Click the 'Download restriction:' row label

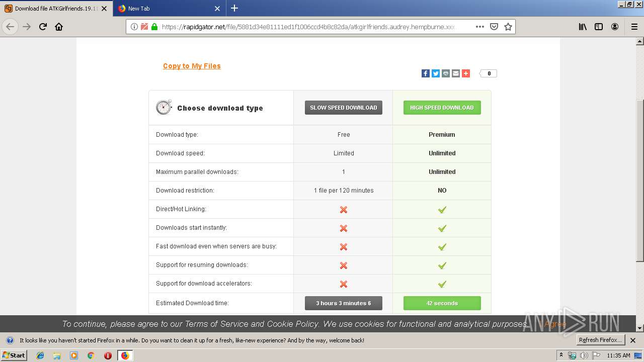185,191
